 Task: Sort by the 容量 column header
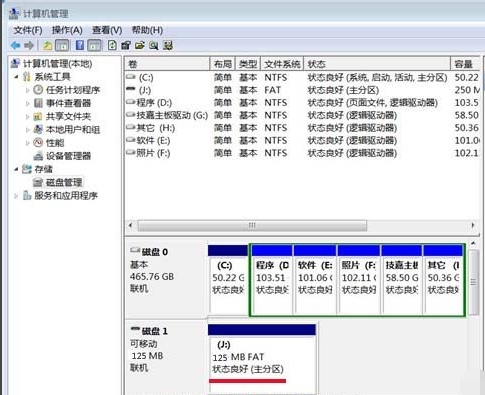(x=465, y=64)
